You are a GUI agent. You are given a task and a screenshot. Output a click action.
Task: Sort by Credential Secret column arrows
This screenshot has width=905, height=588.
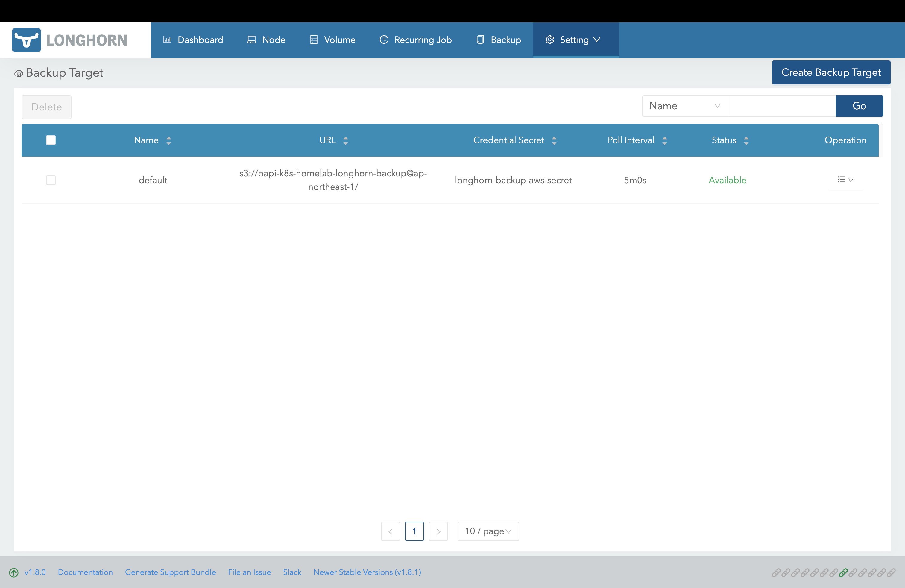click(x=554, y=140)
